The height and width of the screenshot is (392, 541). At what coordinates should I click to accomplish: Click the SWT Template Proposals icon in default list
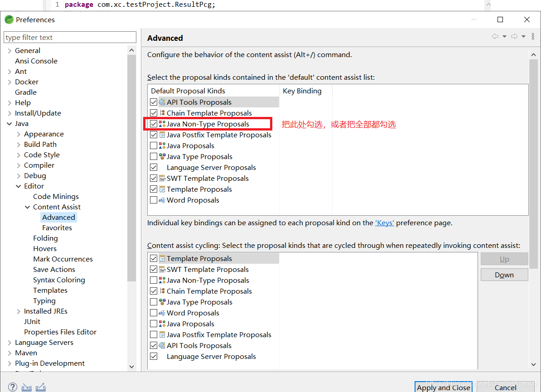162,179
